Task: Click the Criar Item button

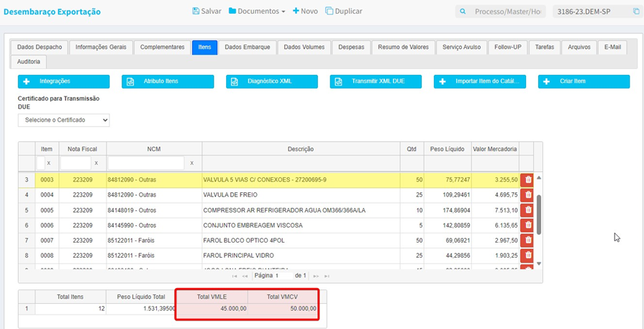Action: pyautogui.click(x=584, y=81)
